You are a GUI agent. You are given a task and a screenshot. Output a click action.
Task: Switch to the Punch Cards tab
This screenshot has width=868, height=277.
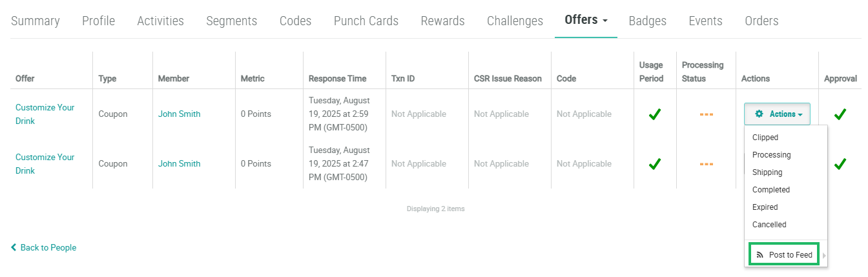click(x=366, y=21)
